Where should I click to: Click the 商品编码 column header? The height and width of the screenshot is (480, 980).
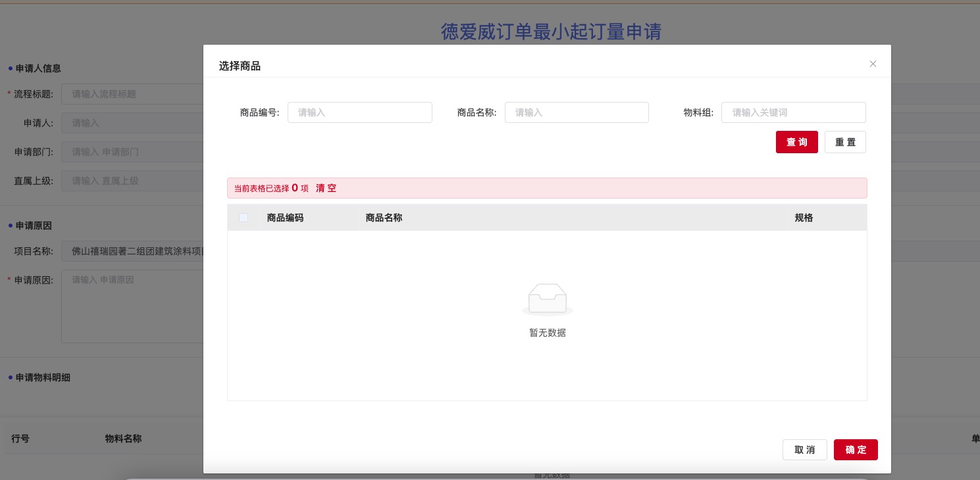pyautogui.click(x=285, y=218)
